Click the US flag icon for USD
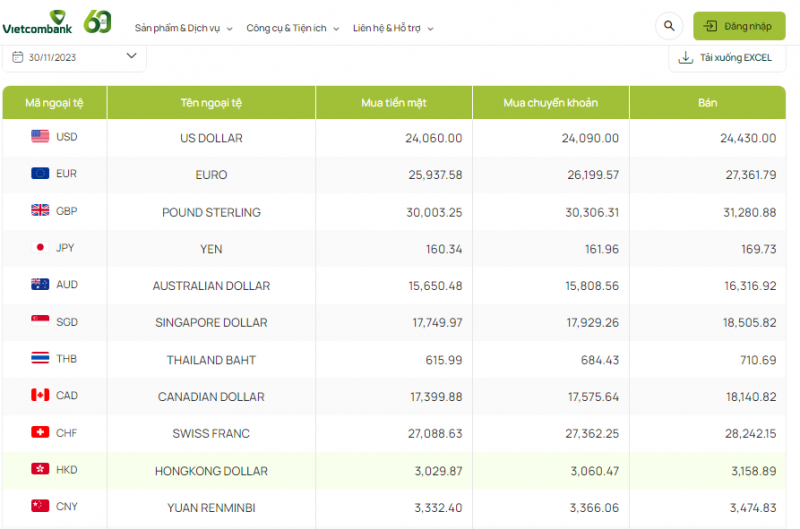The image size is (800, 529). coord(40,137)
